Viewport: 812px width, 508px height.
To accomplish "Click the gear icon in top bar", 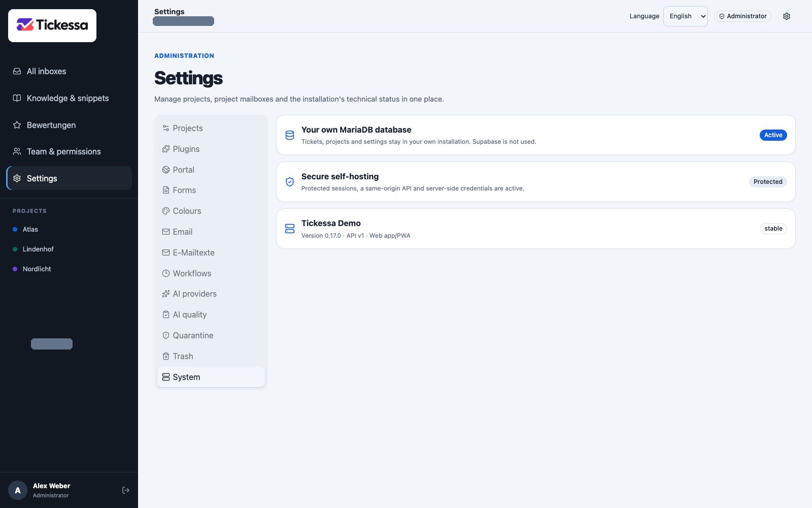I will 787,16.
